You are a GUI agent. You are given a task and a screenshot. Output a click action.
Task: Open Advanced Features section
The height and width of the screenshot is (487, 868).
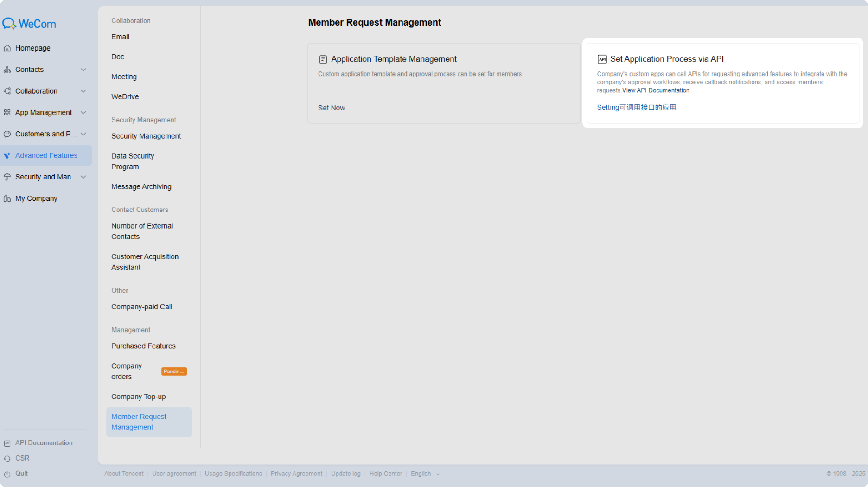[46, 155]
